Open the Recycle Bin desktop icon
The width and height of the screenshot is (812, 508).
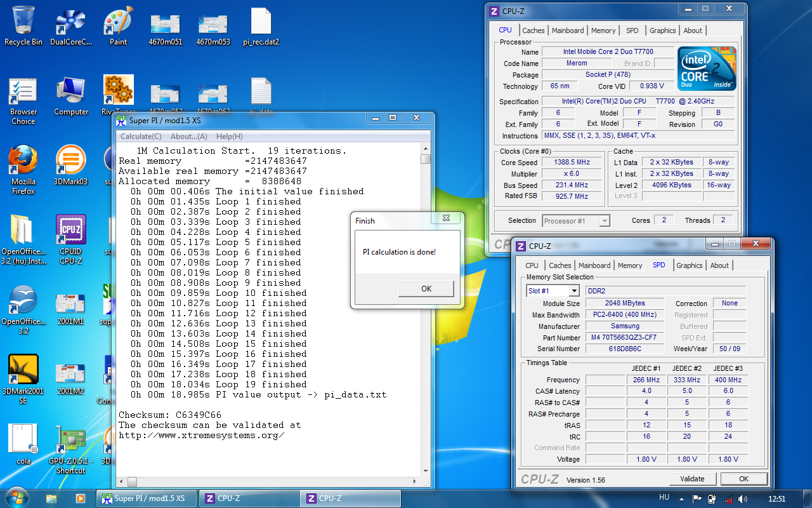coord(23,25)
